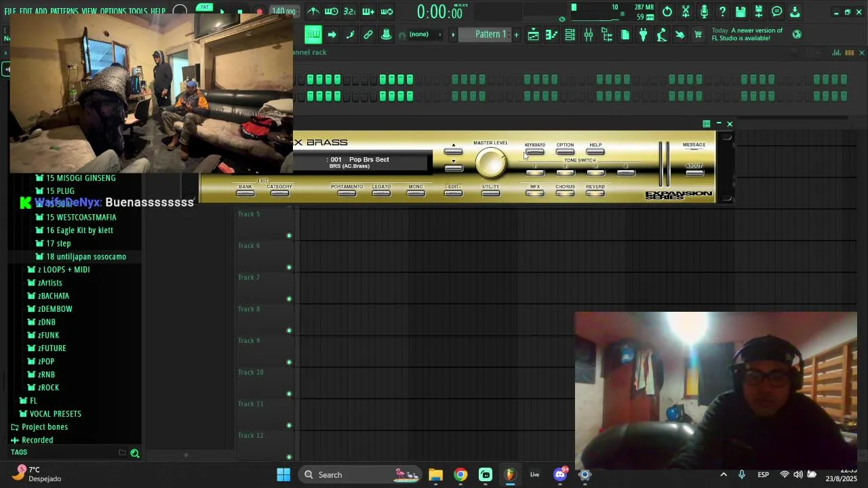Enable wait for input to start playing

click(x=332, y=12)
